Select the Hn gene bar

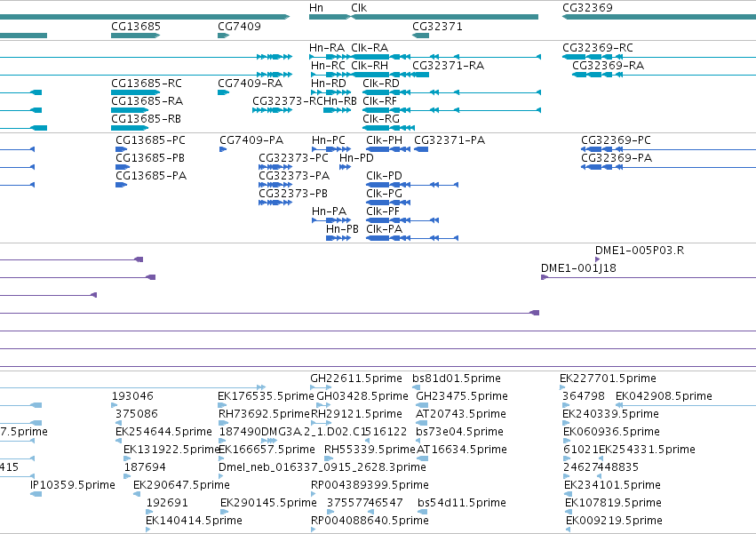coord(330,17)
